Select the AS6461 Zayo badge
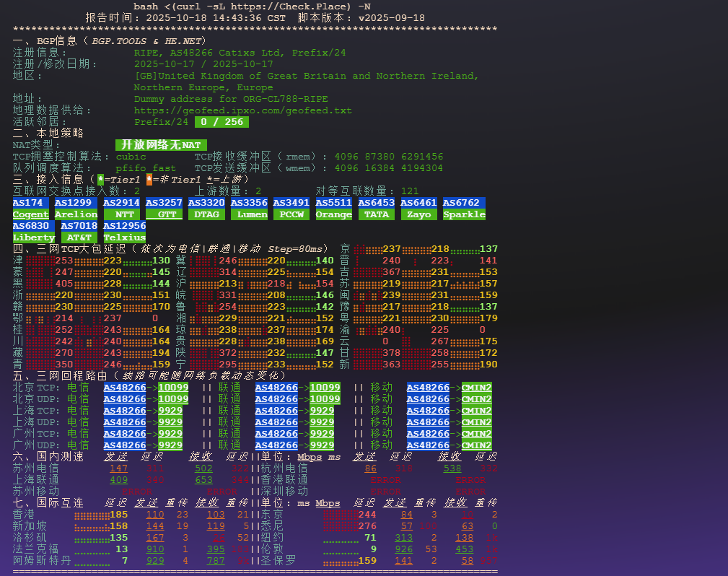This screenshot has width=728, height=576. coord(419,209)
